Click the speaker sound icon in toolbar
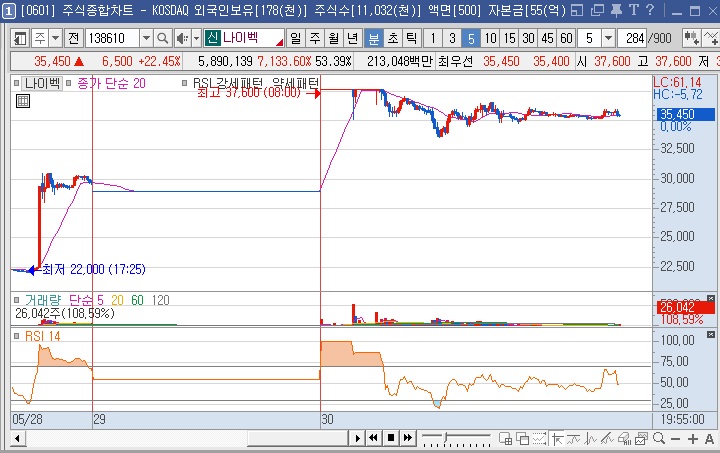Viewport: 720px width, 453px height. click(182, 38)
